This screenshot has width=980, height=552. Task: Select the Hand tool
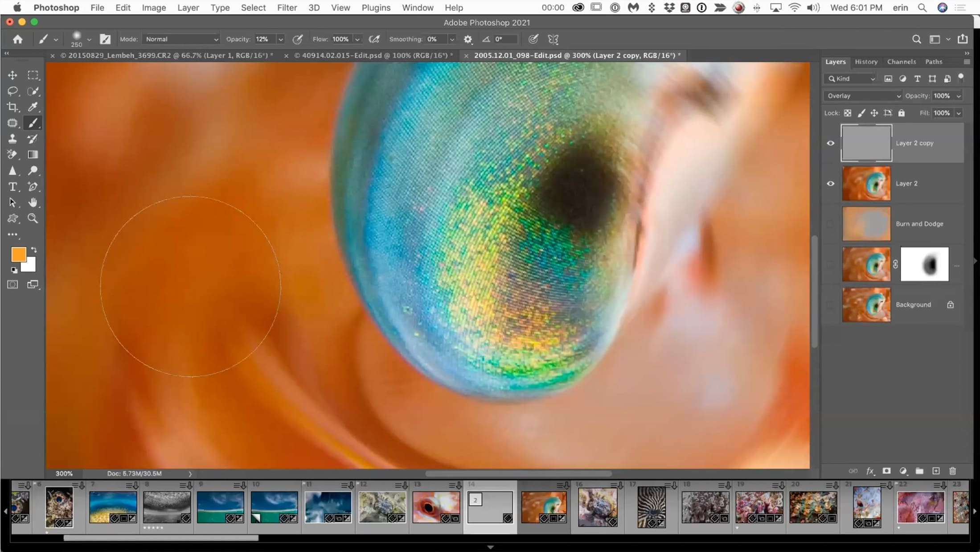tap(33, 202)
